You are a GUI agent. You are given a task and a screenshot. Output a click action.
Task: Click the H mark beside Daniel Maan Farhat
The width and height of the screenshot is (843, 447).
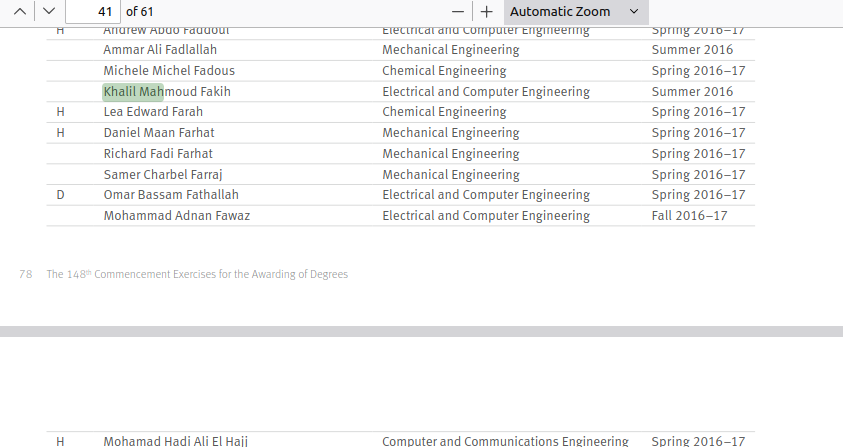click(60, 133)
